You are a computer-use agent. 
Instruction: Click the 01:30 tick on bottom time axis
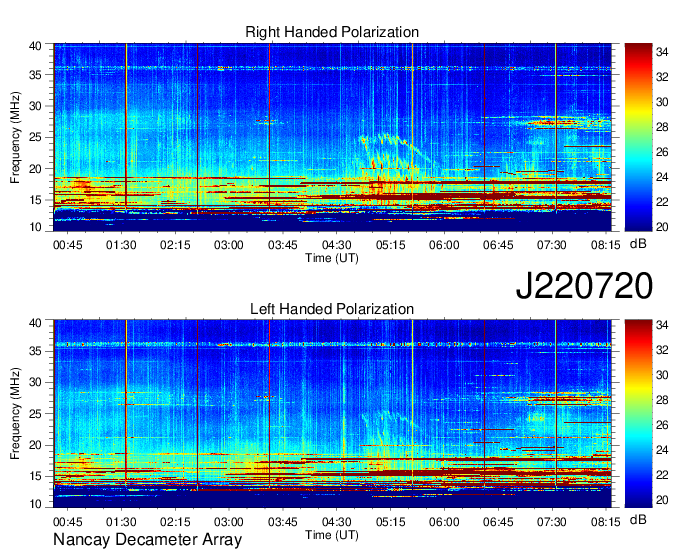tap(121, 522)
